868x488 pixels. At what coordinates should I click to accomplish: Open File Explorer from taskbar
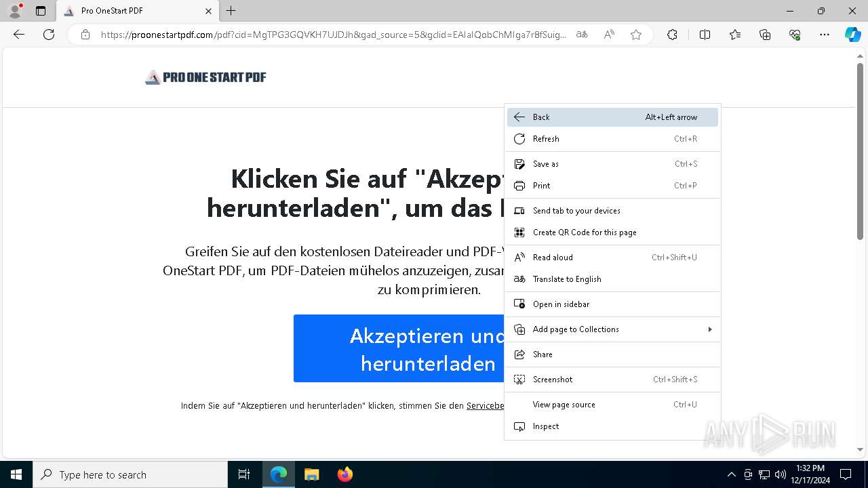(x=311, y=474)
